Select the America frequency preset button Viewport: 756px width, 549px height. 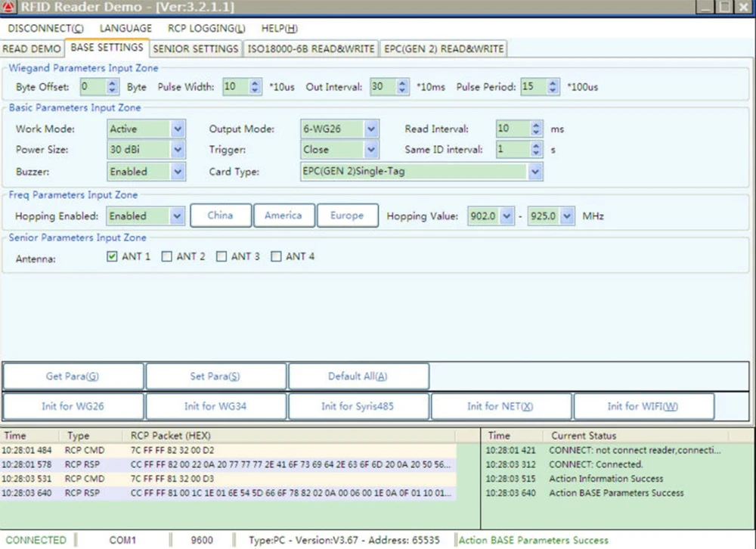click(x=283, y=216)
